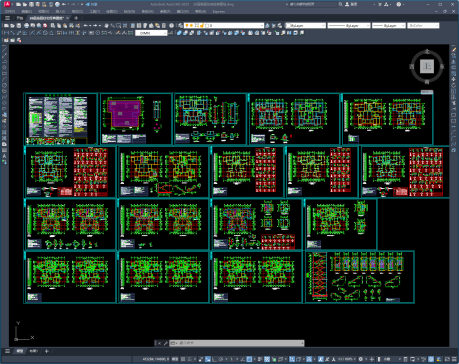Toggle drawing grid display in status bar
Viewport: 459px width, 364px height.
click(x=183, y=359)
